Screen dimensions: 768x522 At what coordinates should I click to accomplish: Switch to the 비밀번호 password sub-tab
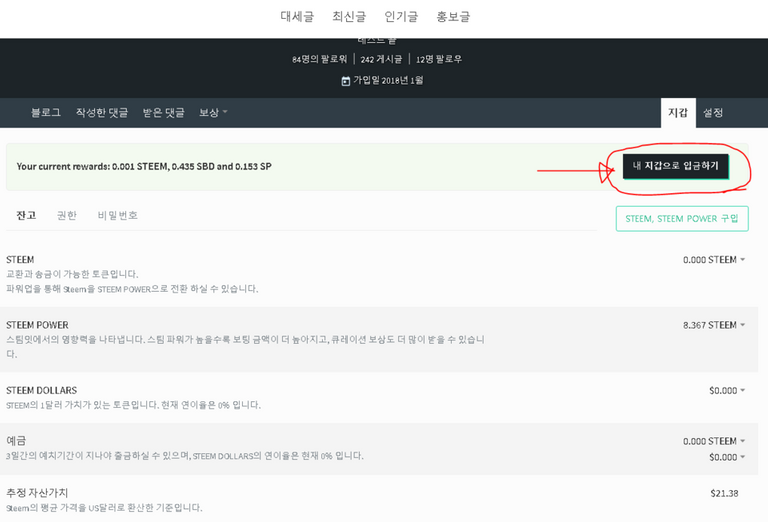[118, 215]
